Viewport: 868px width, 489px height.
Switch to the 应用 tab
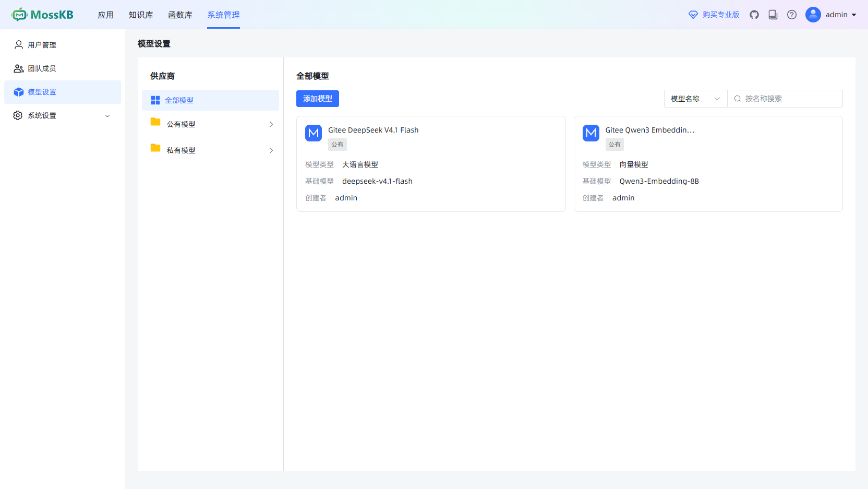[x=106, y=15]
